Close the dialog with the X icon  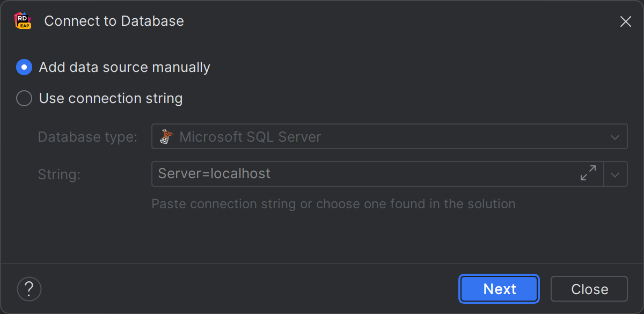(x=625, y=21)
